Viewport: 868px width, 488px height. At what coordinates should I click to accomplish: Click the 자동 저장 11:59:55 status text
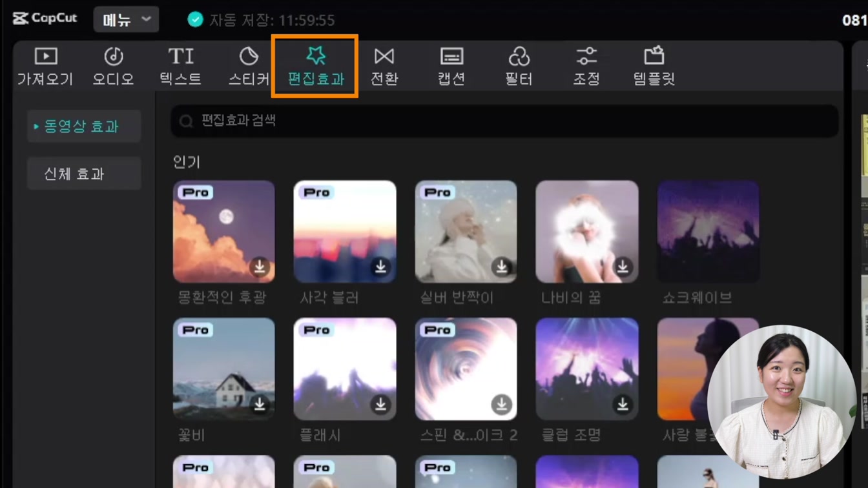click(272, 20)
